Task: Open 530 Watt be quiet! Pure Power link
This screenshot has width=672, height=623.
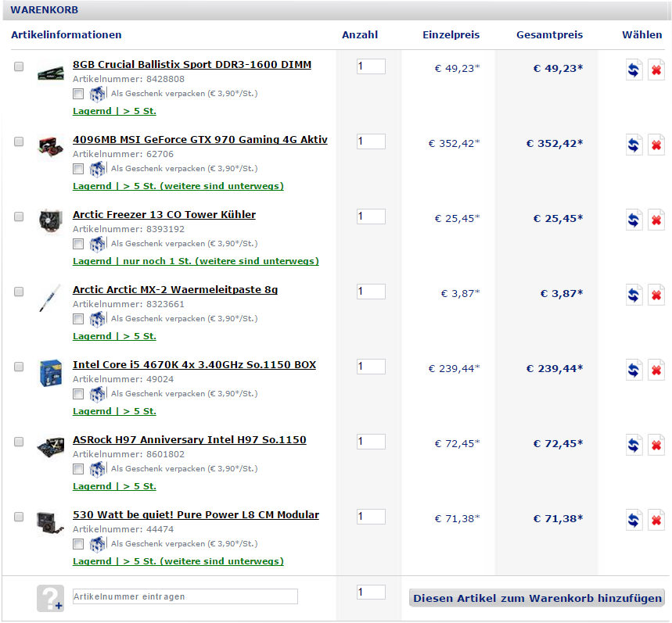Action: tap(196, 514)
